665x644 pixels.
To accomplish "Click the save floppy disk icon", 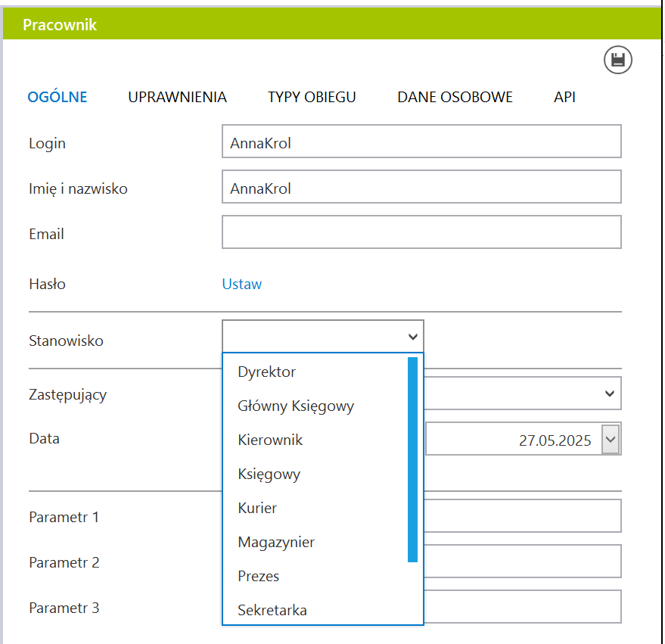I will [617, 60].
